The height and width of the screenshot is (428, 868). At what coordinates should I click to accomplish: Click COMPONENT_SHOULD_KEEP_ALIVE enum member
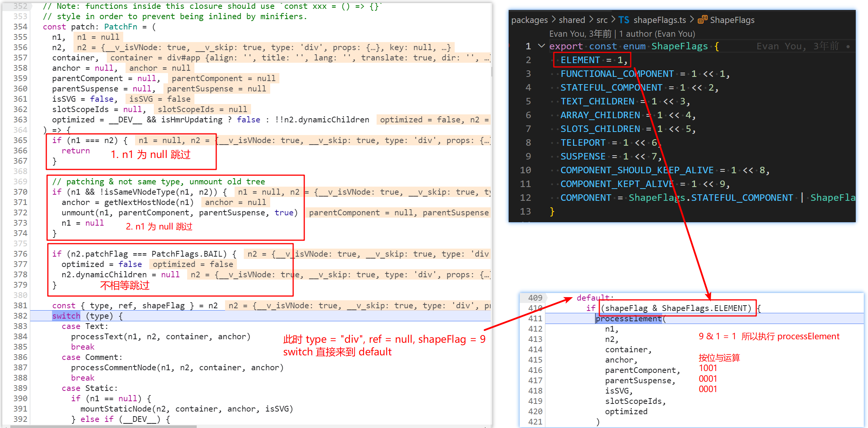(637, 170)
